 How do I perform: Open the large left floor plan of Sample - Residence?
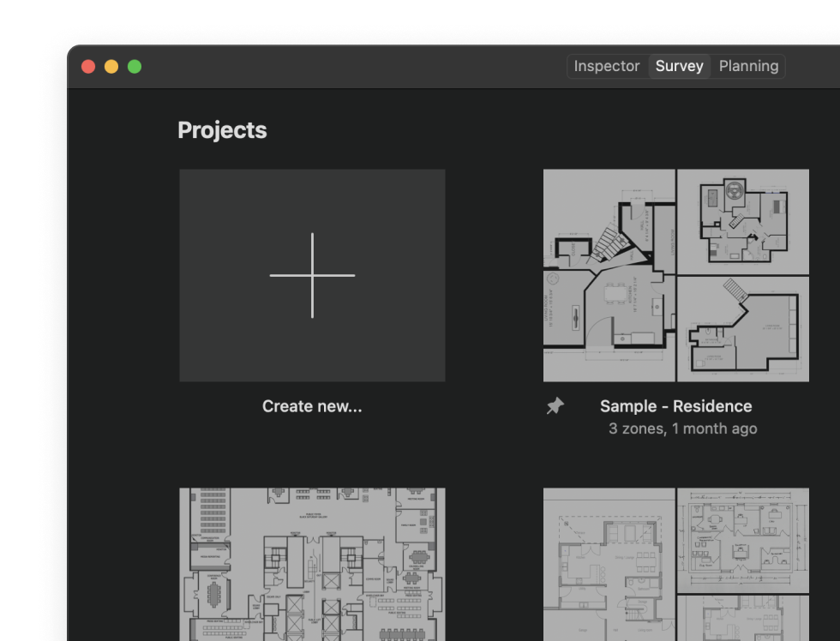tap(609, 276)
